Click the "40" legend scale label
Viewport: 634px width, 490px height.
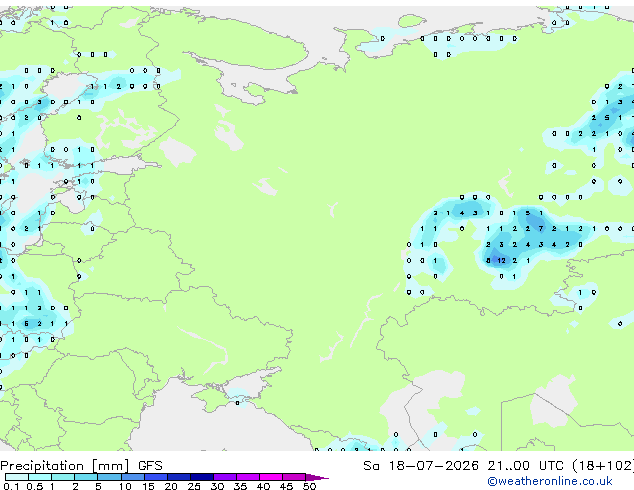[263, 486]
